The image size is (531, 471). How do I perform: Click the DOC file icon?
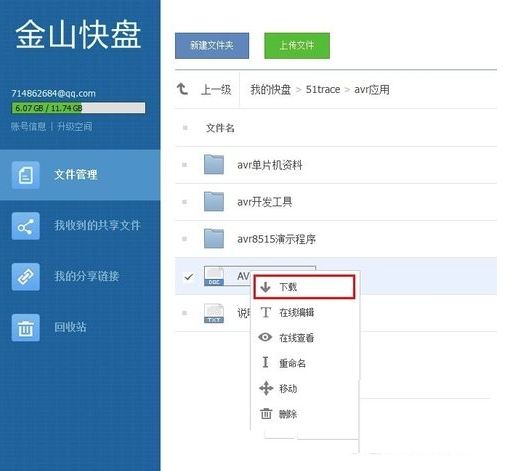click(214, 276)
